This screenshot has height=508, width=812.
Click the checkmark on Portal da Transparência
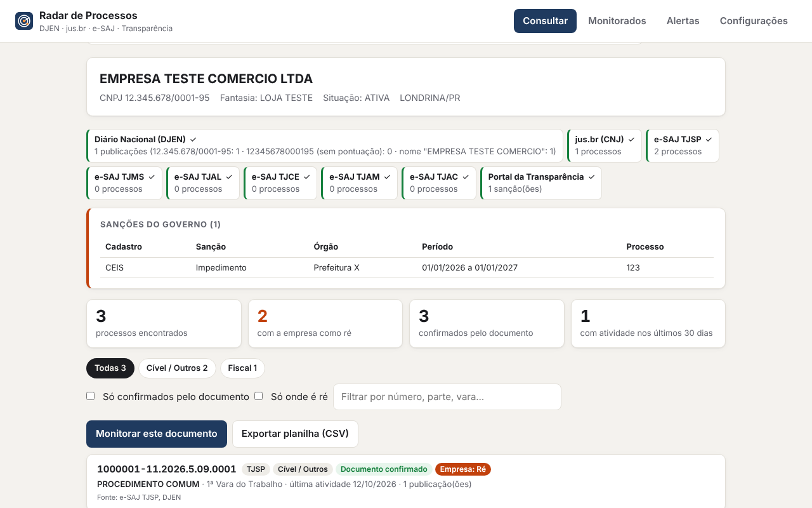tap(591, 177)
